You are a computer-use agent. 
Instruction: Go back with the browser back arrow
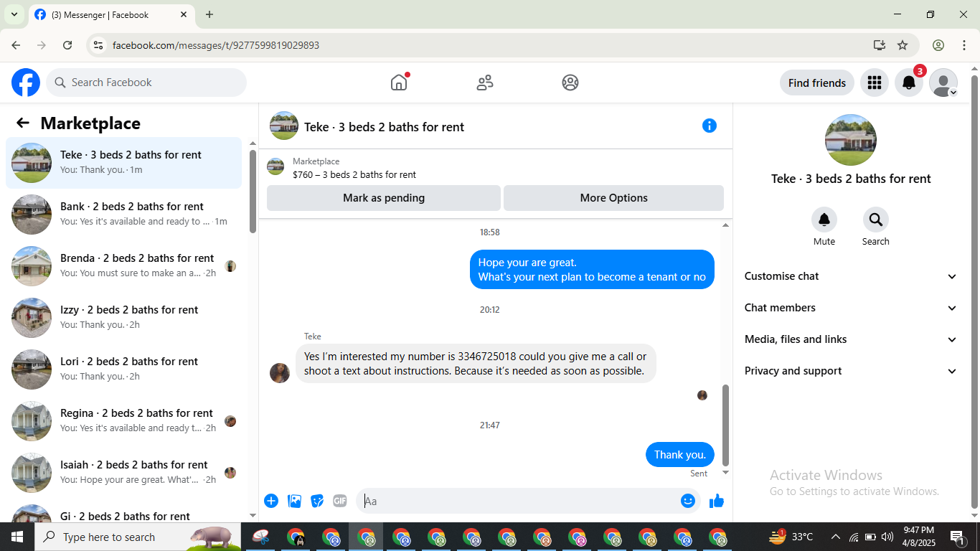coord(16,45)
